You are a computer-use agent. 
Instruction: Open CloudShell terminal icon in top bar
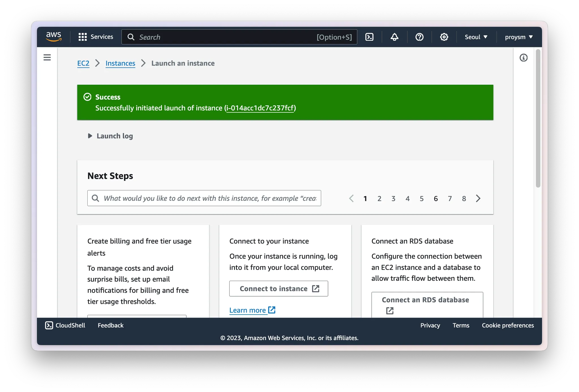click(369, 37)
